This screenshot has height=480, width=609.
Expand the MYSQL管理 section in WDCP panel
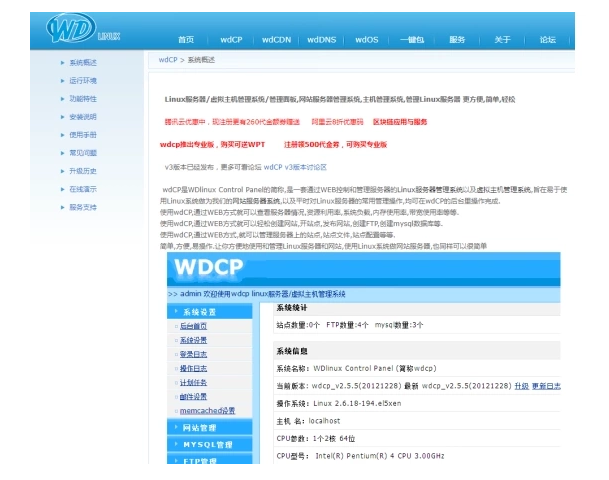[x=210, y=444]
